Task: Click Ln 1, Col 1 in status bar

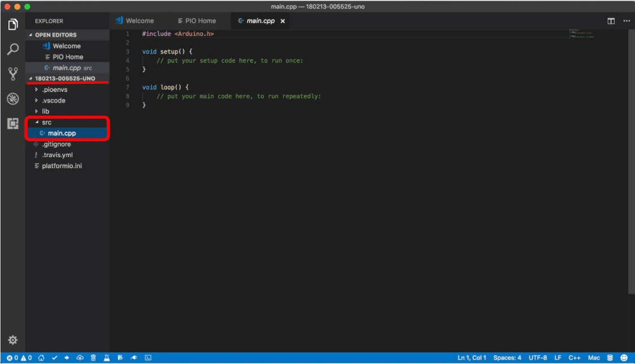Action: 472,358
